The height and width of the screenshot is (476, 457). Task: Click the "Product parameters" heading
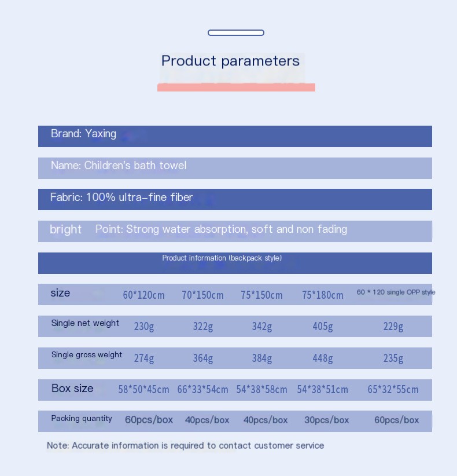[x=230, y=61]
